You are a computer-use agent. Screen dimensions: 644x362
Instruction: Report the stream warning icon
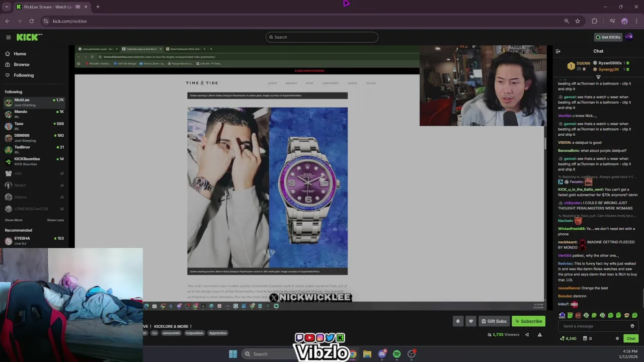540,335
